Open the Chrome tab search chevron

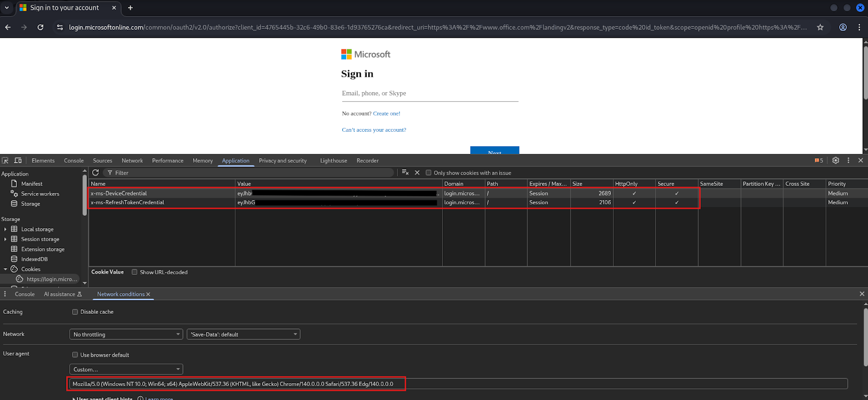[7, 8]
